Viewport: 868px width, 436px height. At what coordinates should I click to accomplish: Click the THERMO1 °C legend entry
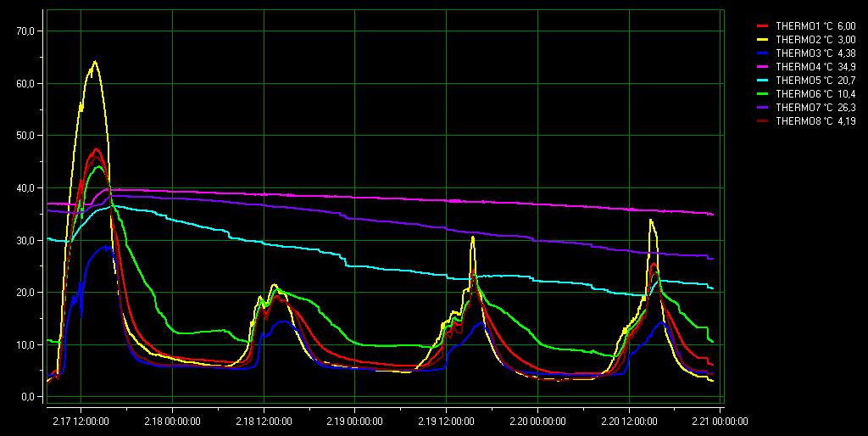tap(806, 26)
